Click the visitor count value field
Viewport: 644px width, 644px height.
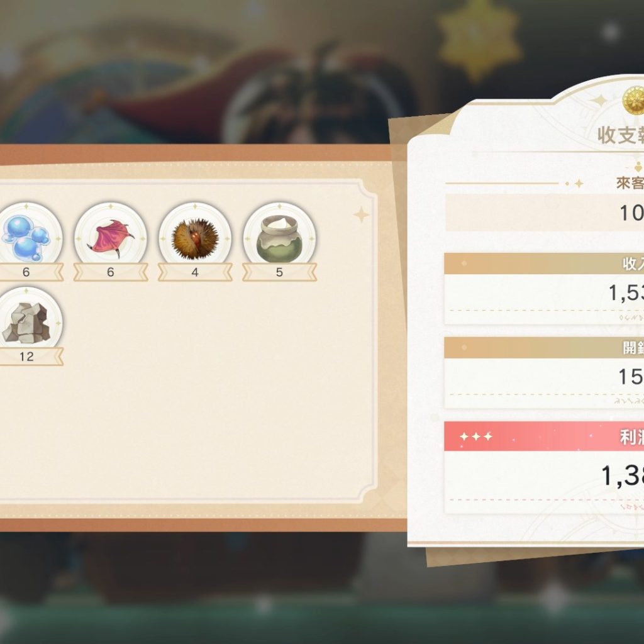[x=545, y=213]
